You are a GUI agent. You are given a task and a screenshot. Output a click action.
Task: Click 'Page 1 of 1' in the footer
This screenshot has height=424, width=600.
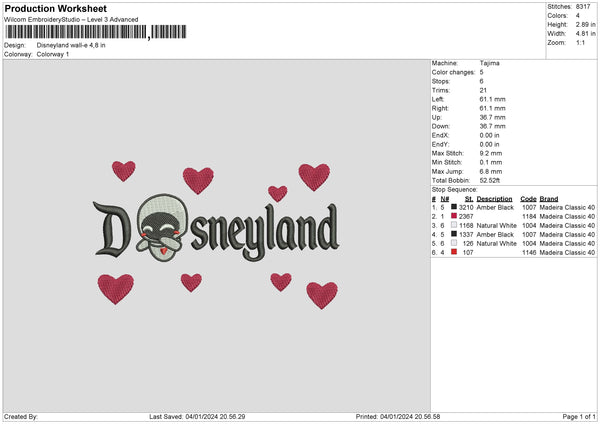coord(579,417)
